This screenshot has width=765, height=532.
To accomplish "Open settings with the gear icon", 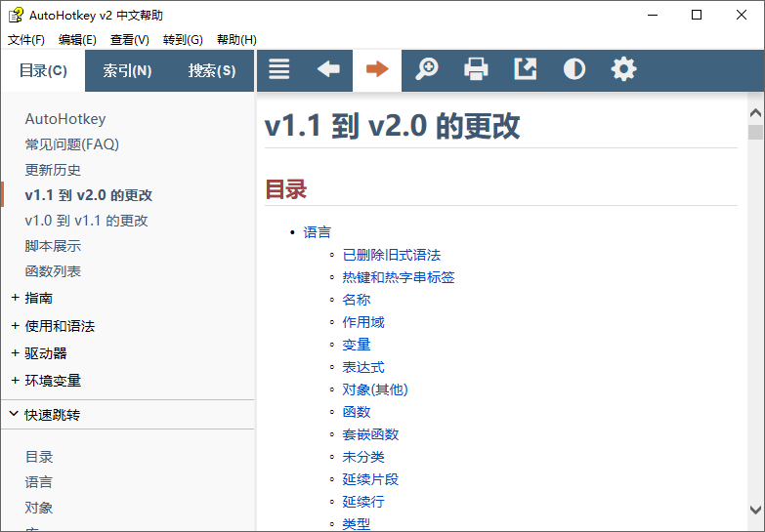I will (x=623, y=69).
